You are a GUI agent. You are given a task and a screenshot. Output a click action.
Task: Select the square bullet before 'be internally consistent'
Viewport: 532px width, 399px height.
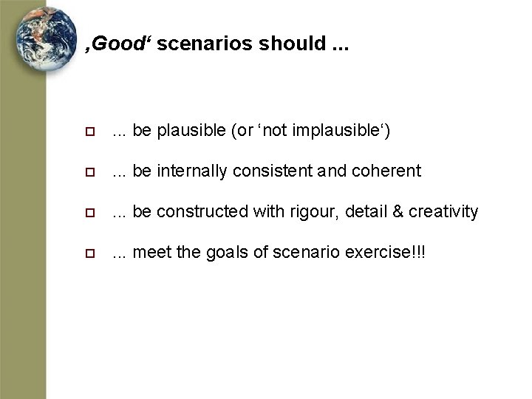90,172
